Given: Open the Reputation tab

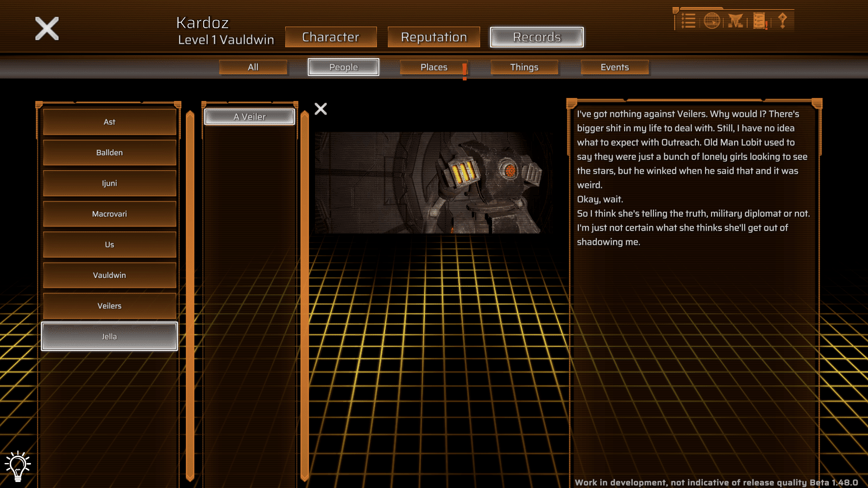Looking at the screenshot, I should pos(434,37).
